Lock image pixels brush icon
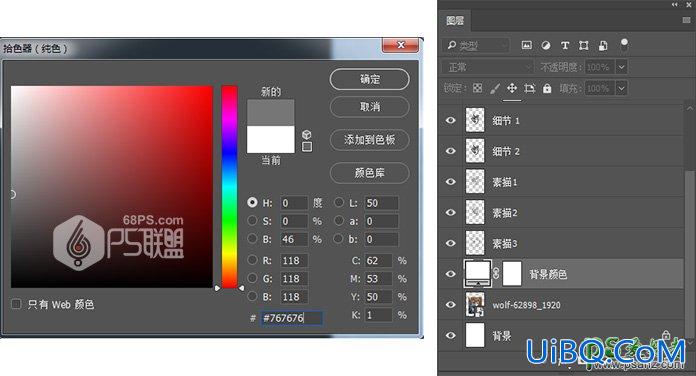The width and height of the screenshot is (696, 376). tap(494, 88)
